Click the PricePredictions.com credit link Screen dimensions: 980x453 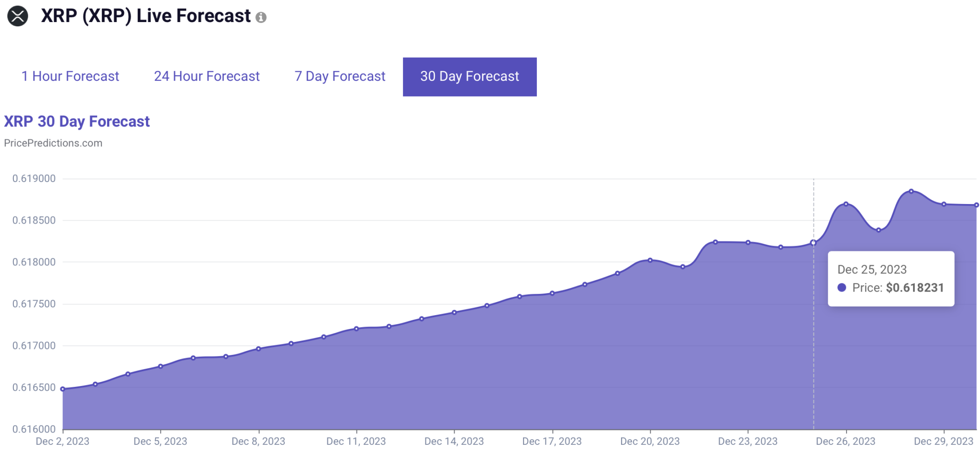pyautogui.click(x=53, y=143)
